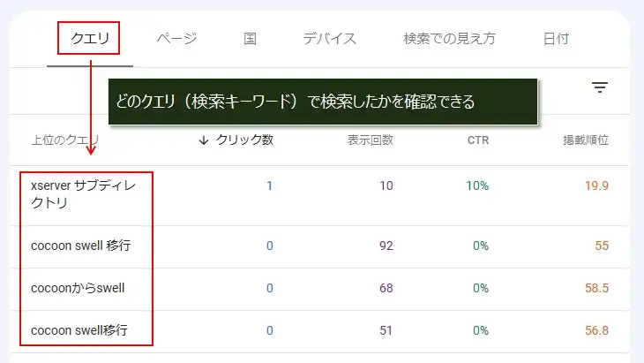644x363 pixels.
Task: Sort by 掲載順位 column header
Action: 586,140
